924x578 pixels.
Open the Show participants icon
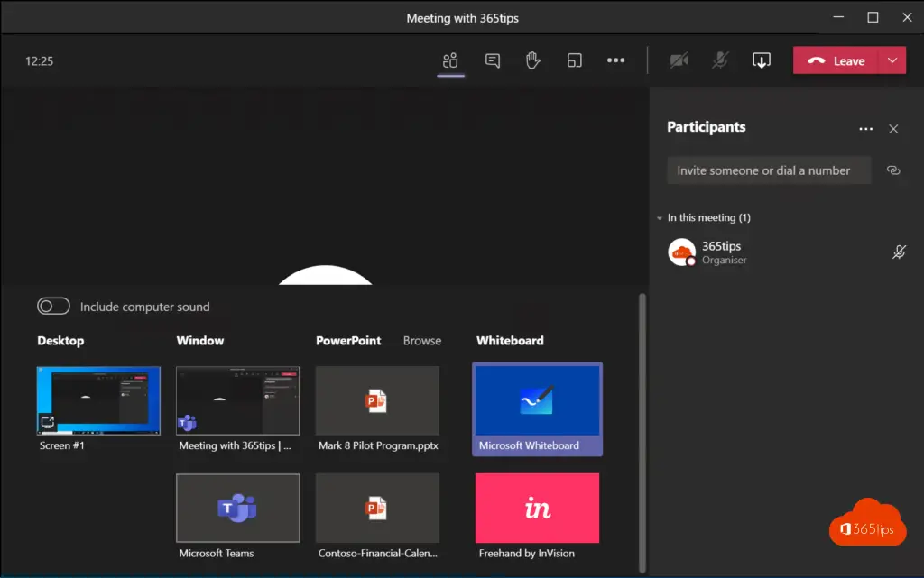point(450,60)
